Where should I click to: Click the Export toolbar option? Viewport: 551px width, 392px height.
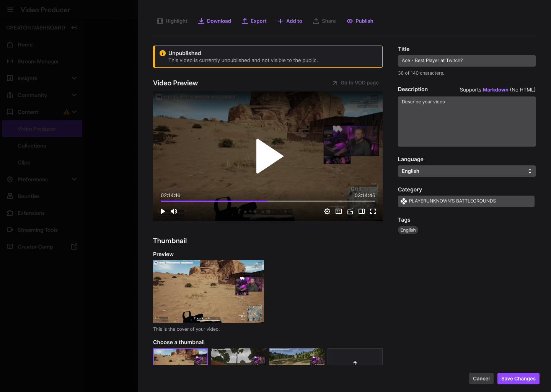click(x=254, y=21)
